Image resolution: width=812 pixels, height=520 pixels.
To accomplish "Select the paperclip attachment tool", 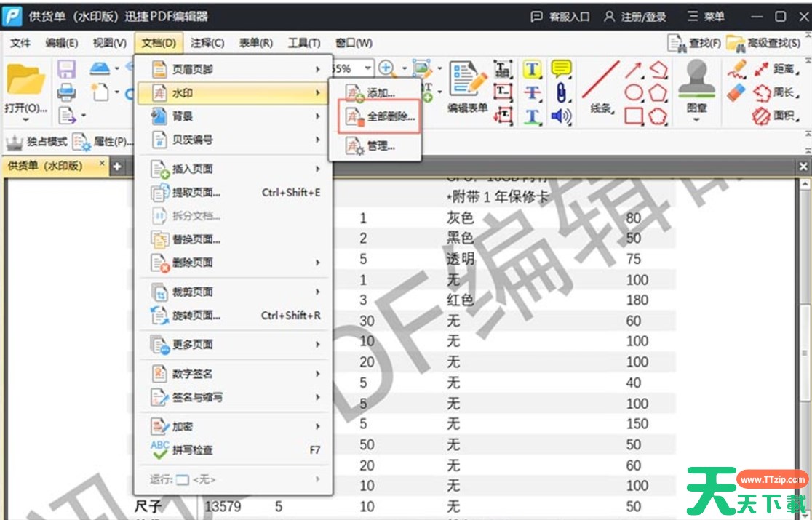I will [x=561, y=92].
